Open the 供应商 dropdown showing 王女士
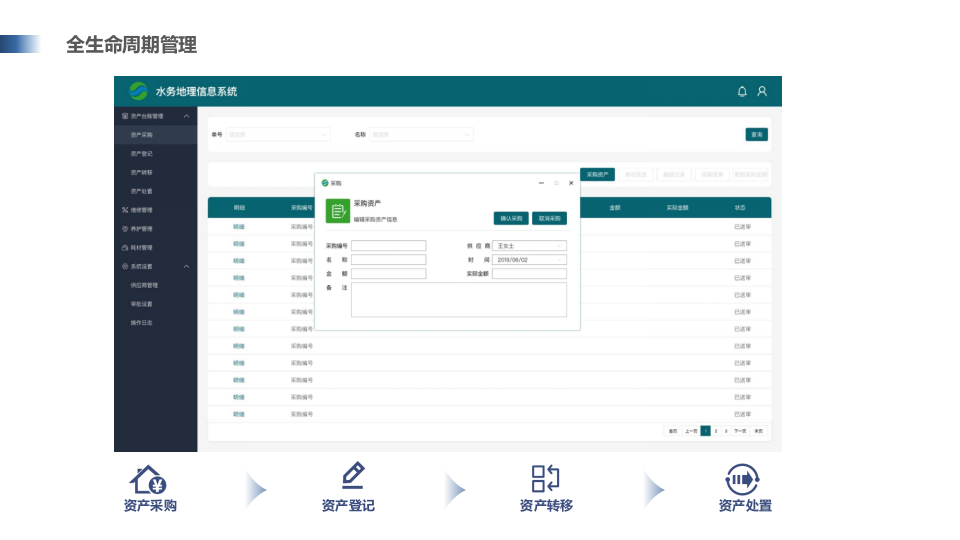The width and height of the screenshot is (960, 540). tap(530, 245)
